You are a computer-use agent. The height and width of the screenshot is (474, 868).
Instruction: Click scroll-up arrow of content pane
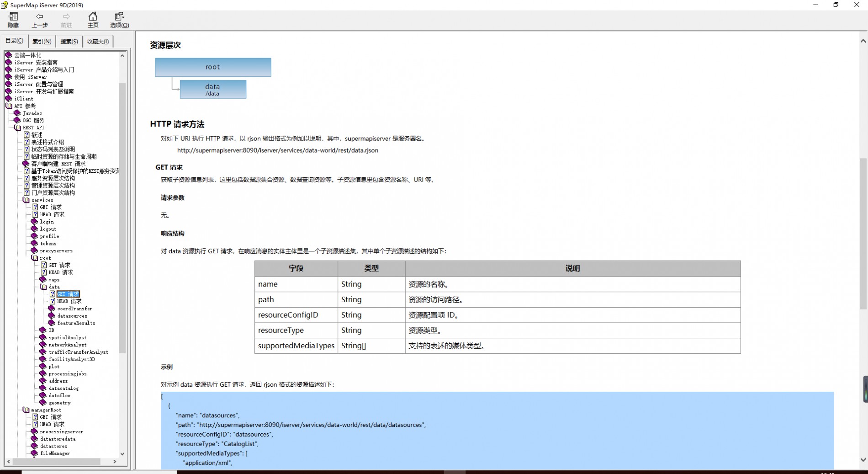pos(863,41)
